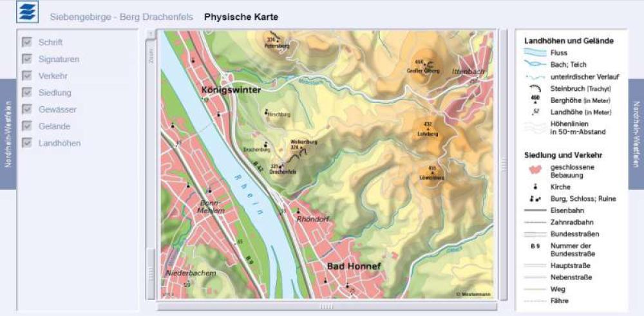Disable the Gelände layer checkbox
This screenshot has width=644, height=316.
click(26, 126)
